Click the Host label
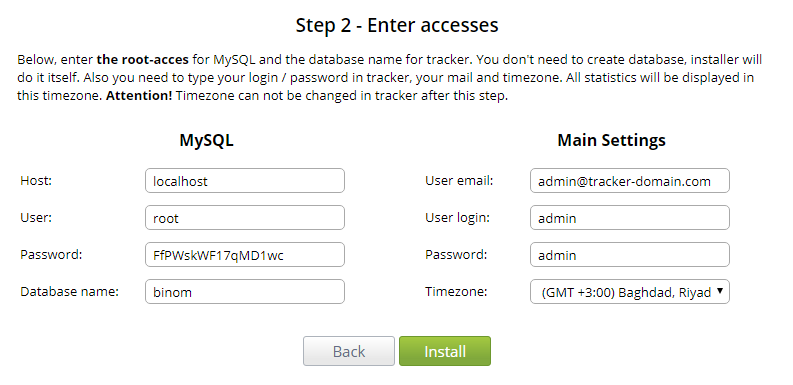This screenshot has width=793, height=385. [36, 181]
